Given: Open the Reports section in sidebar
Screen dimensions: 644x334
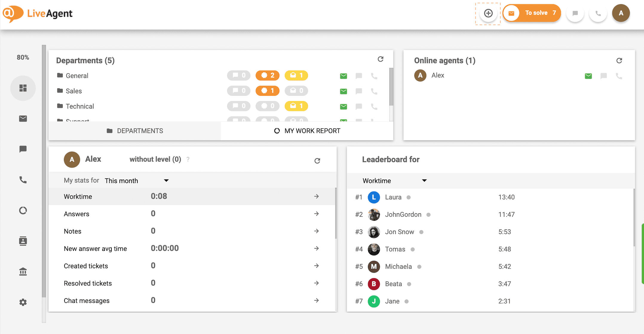Looking at the screenshot, I should 23,210.
